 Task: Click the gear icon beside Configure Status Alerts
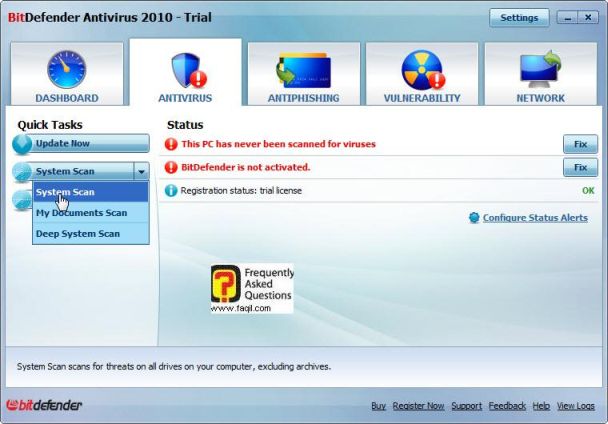coord(474,218)
